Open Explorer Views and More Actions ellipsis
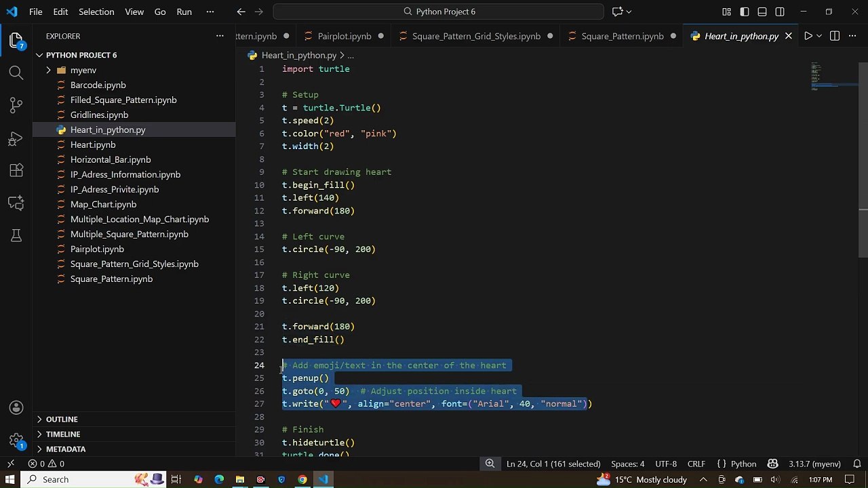 click(220, 36)
